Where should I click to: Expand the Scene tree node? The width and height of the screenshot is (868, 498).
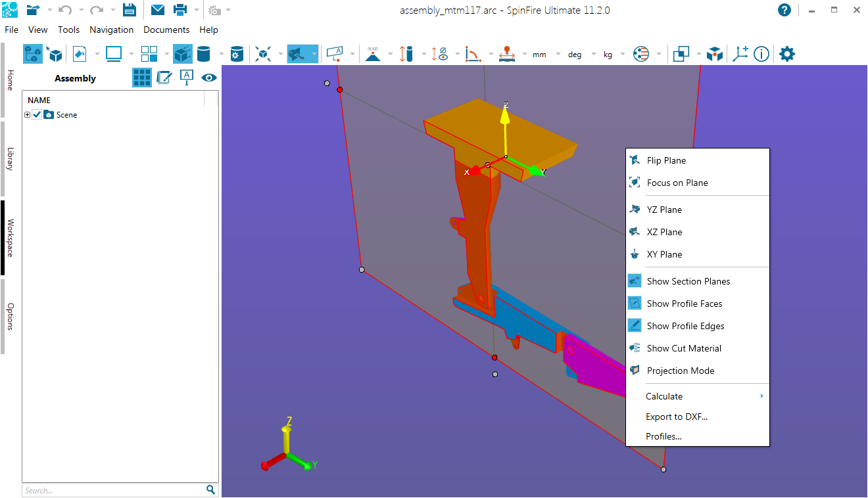point(28,115)
